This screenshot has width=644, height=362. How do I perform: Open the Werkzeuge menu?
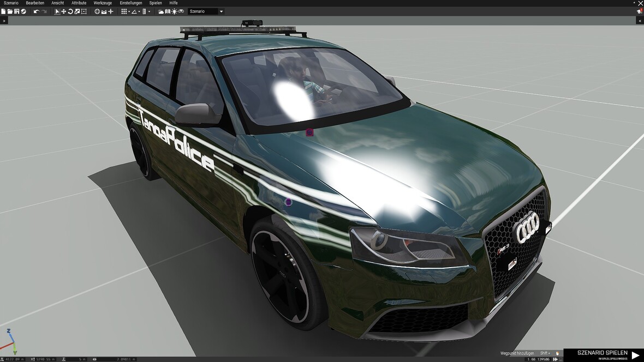103,3
